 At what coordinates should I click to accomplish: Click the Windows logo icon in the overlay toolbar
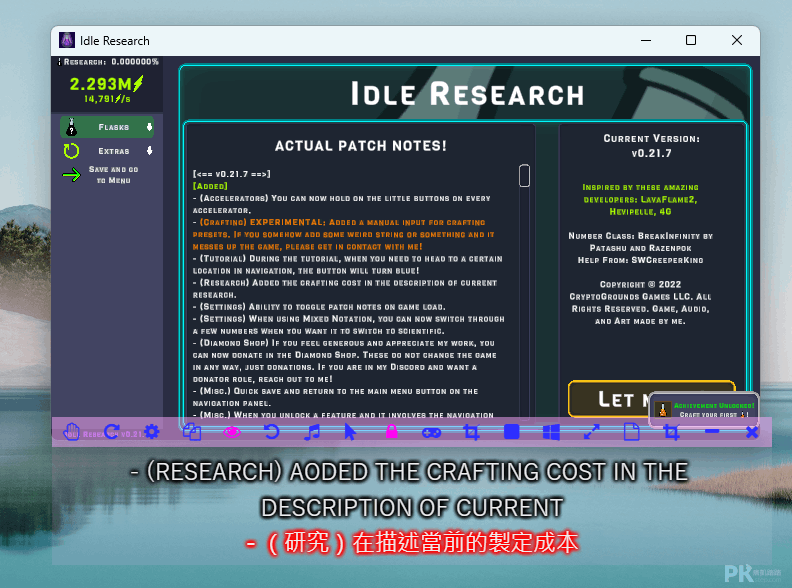pos(551,432)
